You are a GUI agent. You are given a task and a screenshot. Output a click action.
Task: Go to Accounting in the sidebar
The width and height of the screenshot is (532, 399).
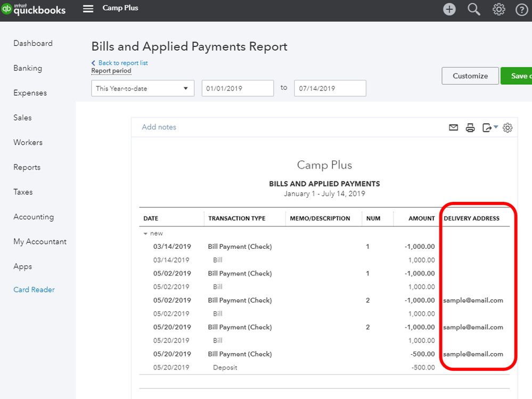(x=34, y=217)
